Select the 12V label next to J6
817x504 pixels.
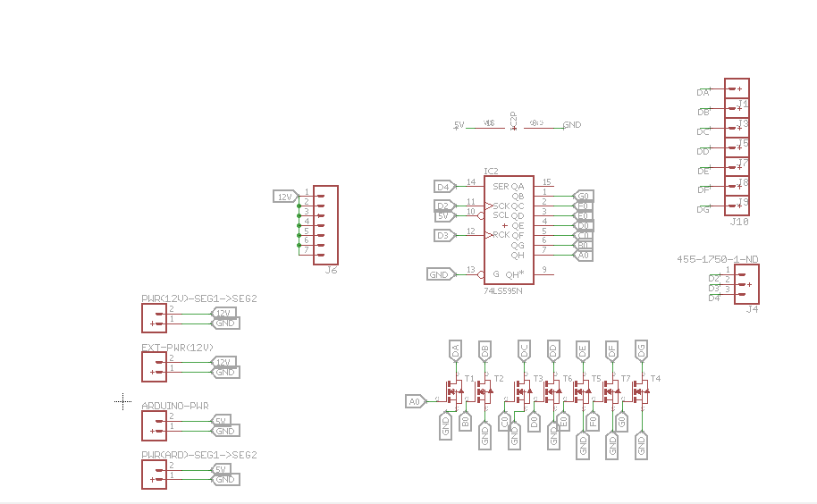pos(284,197)
